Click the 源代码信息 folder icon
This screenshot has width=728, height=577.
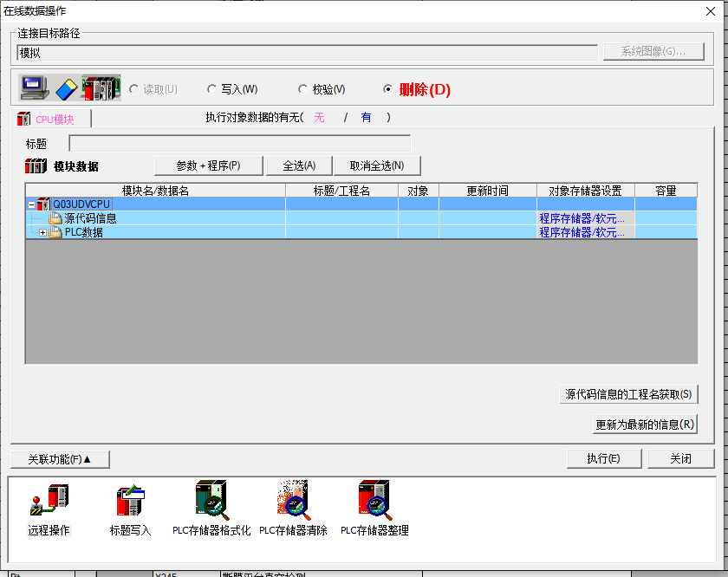(55, 218)
